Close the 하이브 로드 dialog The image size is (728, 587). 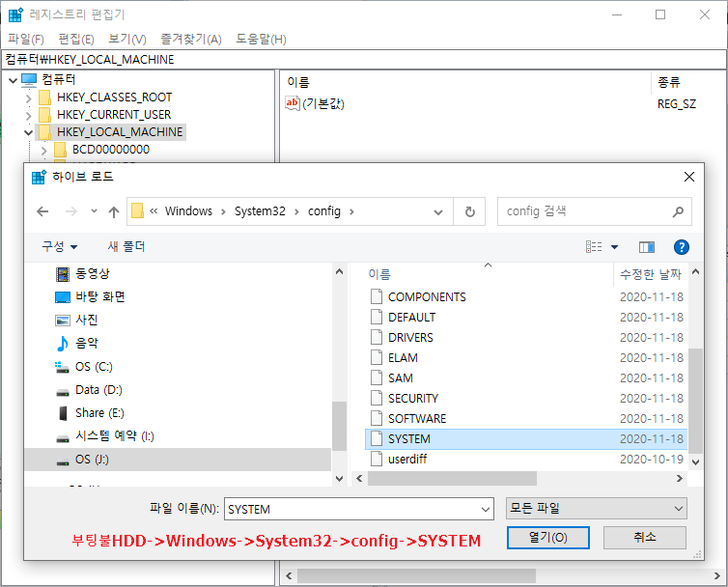coord(689,177)
